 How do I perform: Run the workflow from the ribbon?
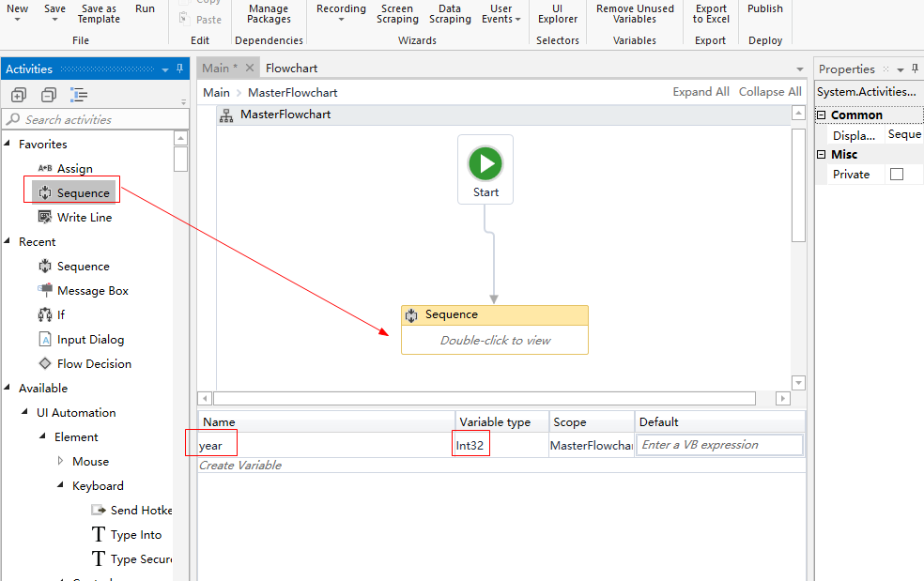click(144, 8)
